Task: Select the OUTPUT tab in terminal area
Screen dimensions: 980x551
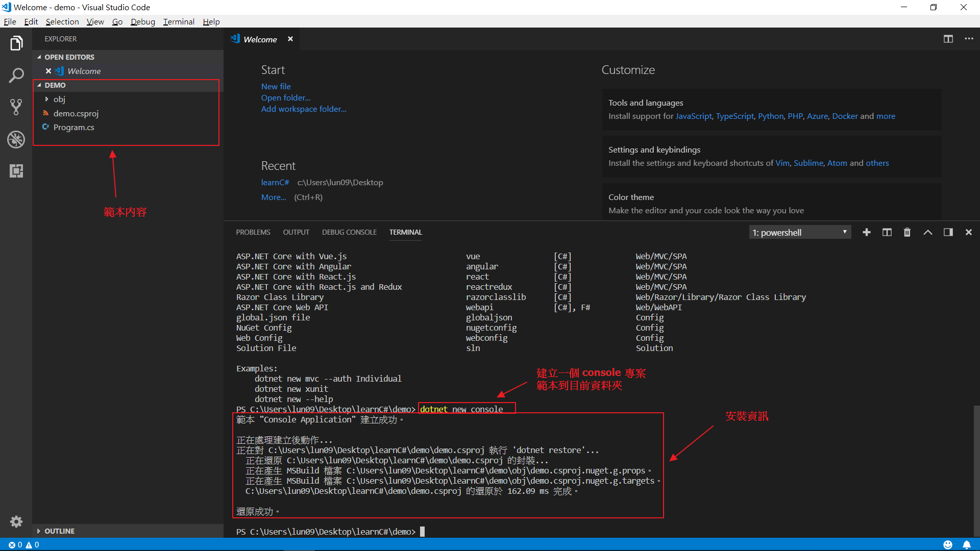Action: click(296, 232)
